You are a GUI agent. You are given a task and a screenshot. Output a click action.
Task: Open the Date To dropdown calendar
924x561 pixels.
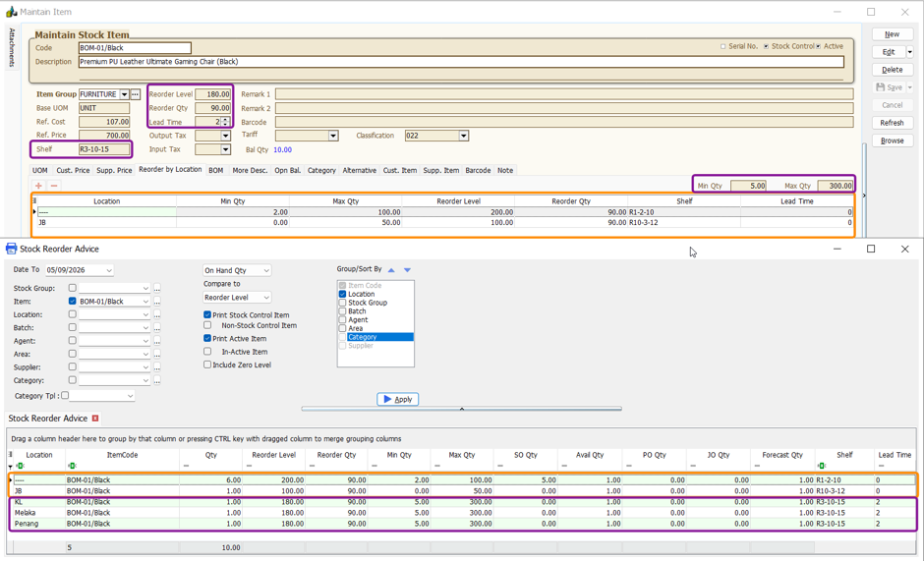coord(109,270)
